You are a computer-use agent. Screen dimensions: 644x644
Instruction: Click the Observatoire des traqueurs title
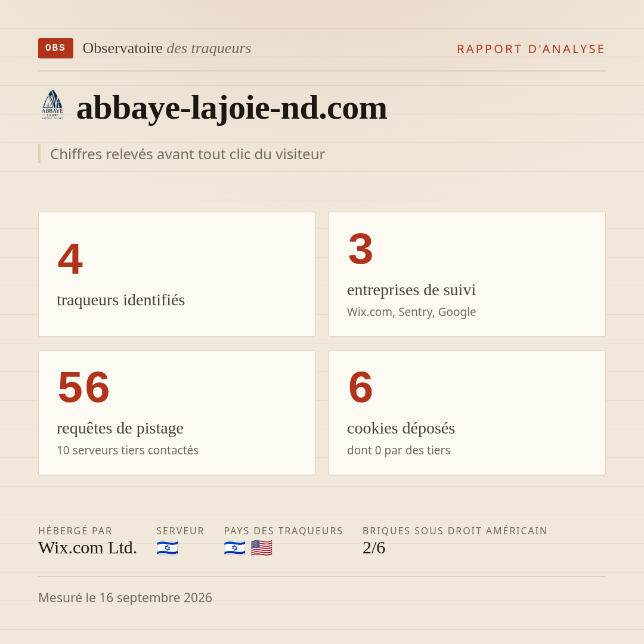pos(167,48)
